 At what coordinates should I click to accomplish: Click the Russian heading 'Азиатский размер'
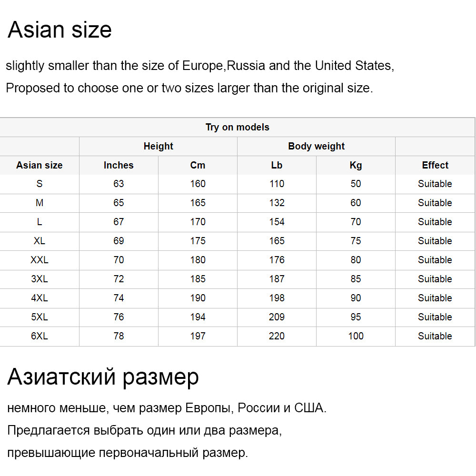tap(103, 377)
